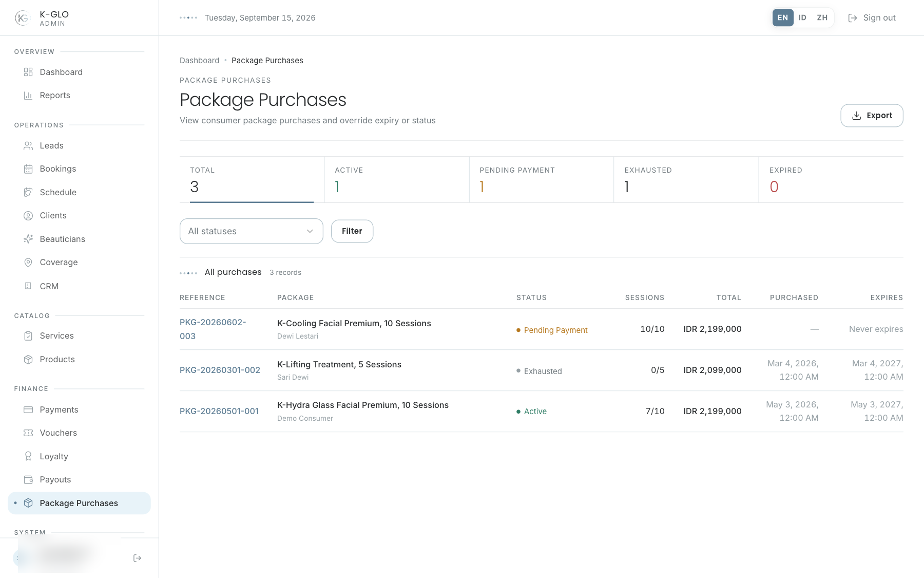Select the Active summary tab
Viewport: 924px width, 578px height.
point(397,179)
